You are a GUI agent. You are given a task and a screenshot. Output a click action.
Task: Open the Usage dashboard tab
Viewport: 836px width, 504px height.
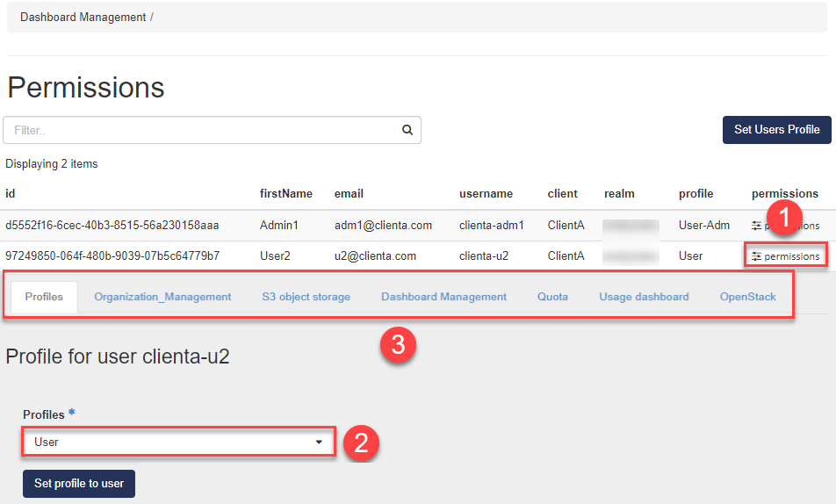(644, 297)
